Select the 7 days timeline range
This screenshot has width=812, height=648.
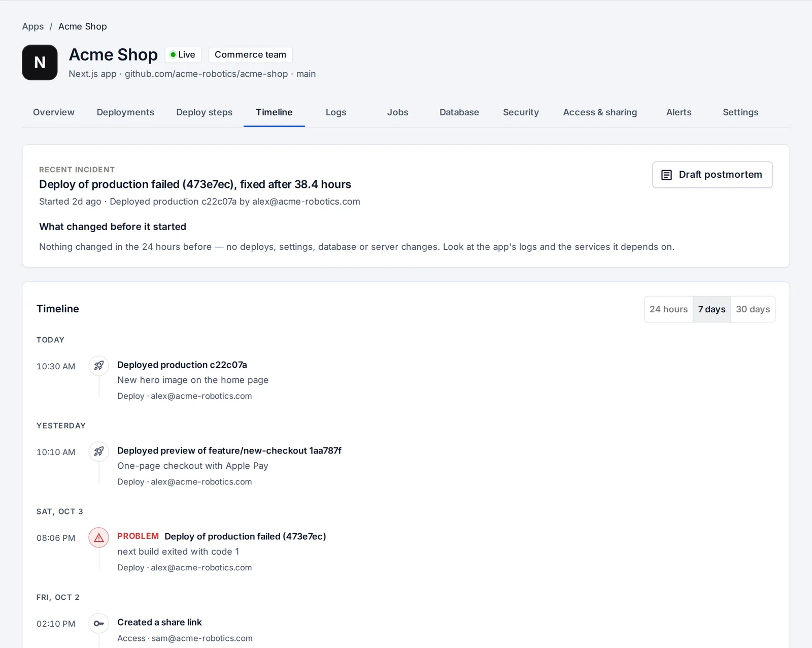(x=712, y=309)
